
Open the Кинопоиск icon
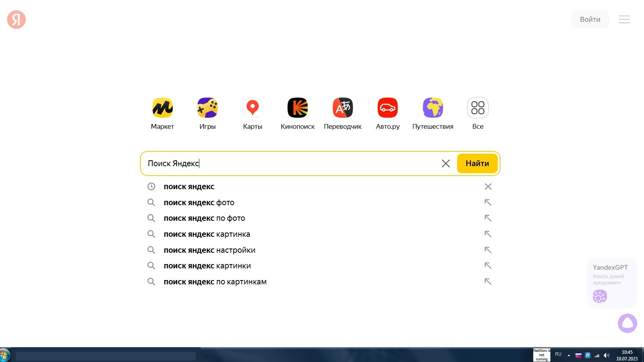[298, 108]
